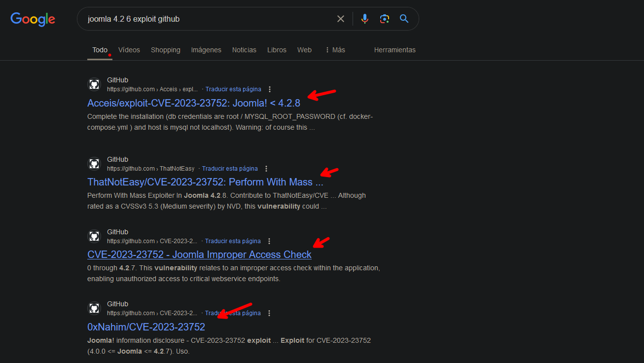This screenshot has width=644, height=363.
Task: Clear the search box with X icon
Action: click(341, 19)
